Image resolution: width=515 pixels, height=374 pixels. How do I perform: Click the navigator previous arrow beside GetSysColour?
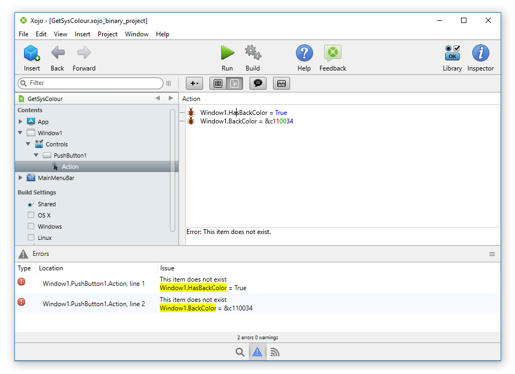point(158,98)
